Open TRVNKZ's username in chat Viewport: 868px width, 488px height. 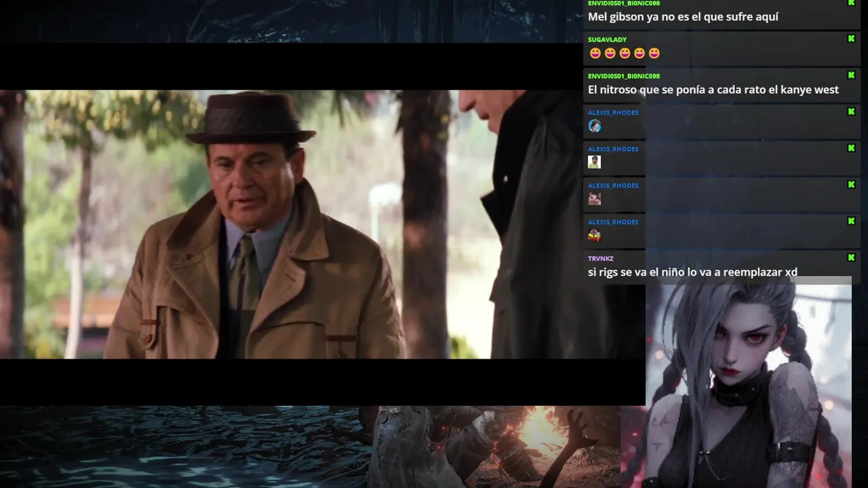601,258
